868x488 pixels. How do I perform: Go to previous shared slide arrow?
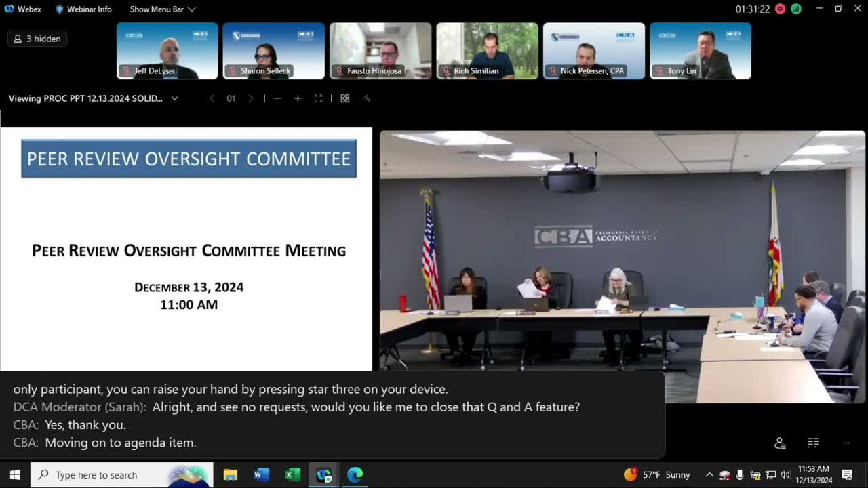pyautogui.click(x=212, y=98)
